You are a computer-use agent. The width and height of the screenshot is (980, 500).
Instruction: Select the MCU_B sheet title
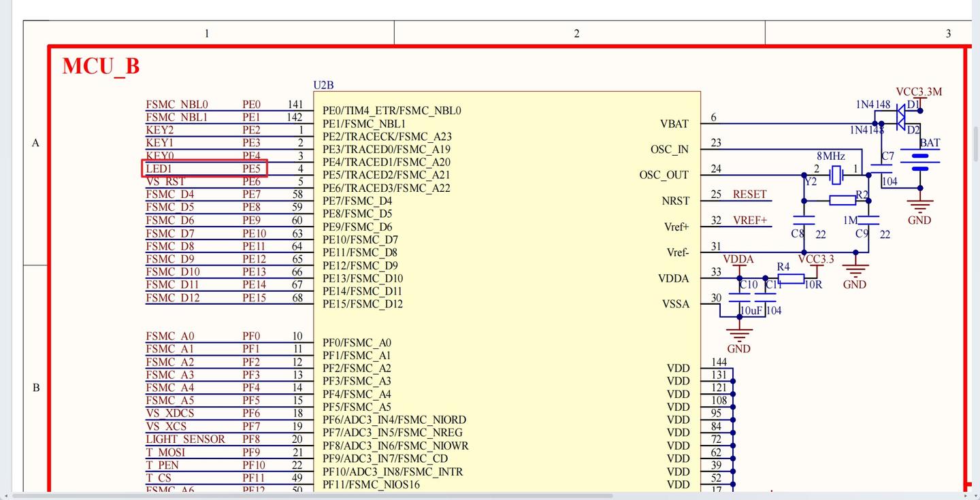[x=101, y=67]
